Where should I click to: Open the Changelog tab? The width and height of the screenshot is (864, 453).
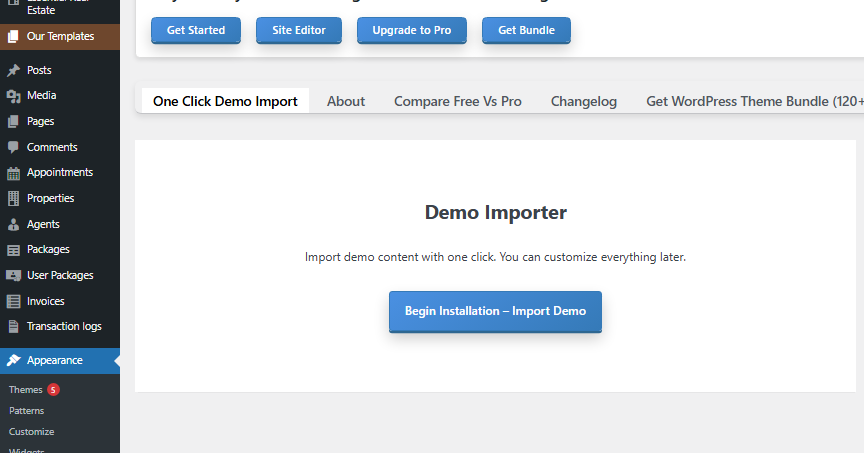[584, 101]
